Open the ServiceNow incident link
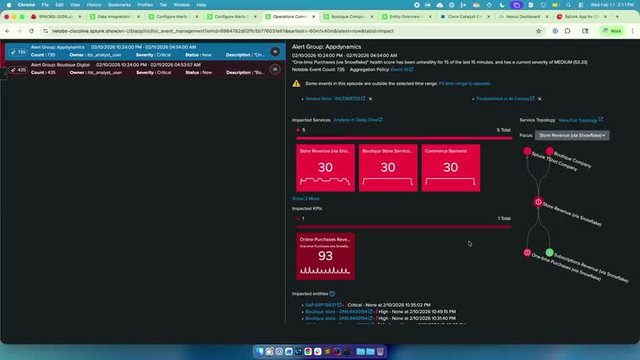 335,99
